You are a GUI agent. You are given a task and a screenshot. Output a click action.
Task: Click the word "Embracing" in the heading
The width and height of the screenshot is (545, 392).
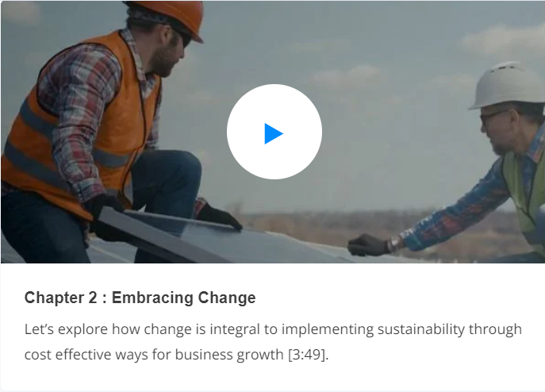(x=152, y=298)
